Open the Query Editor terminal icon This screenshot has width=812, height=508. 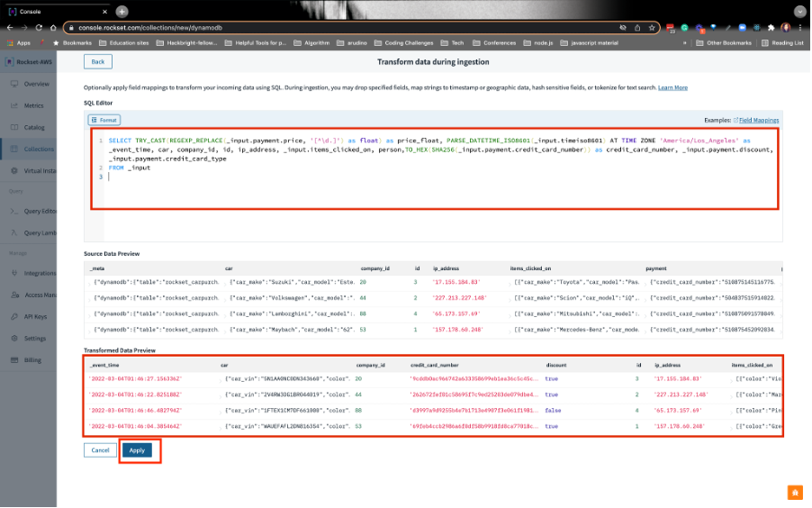click(x=14, y=212)
